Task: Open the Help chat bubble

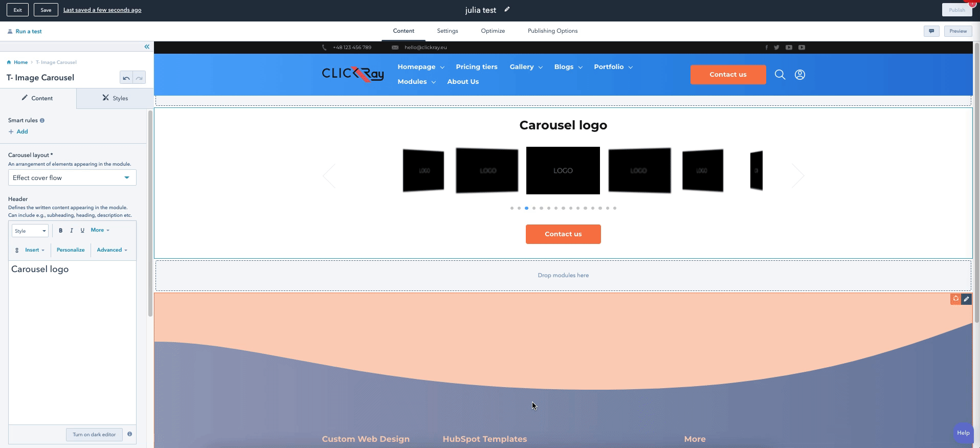Action: click(963, 433)
